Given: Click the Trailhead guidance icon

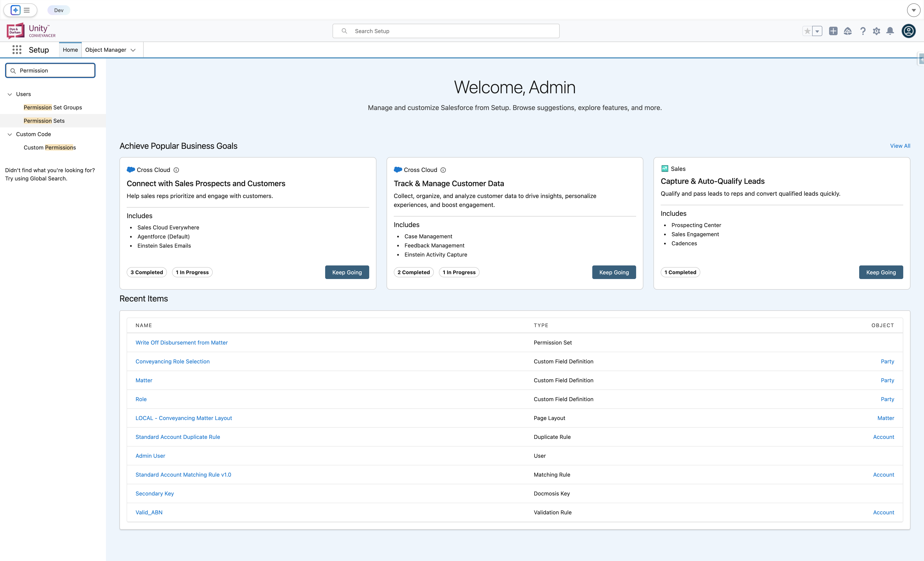Looking at the screenshot, I should (848, 31).
